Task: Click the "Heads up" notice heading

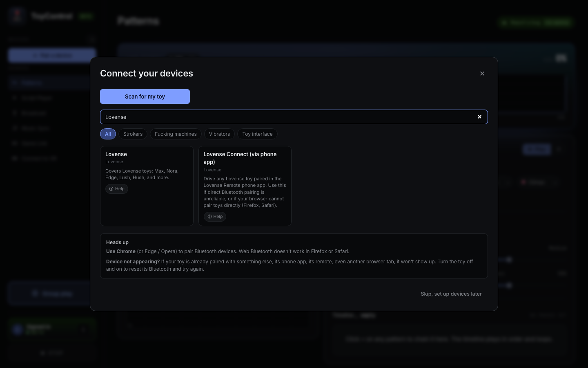Action: coord(117,242)
